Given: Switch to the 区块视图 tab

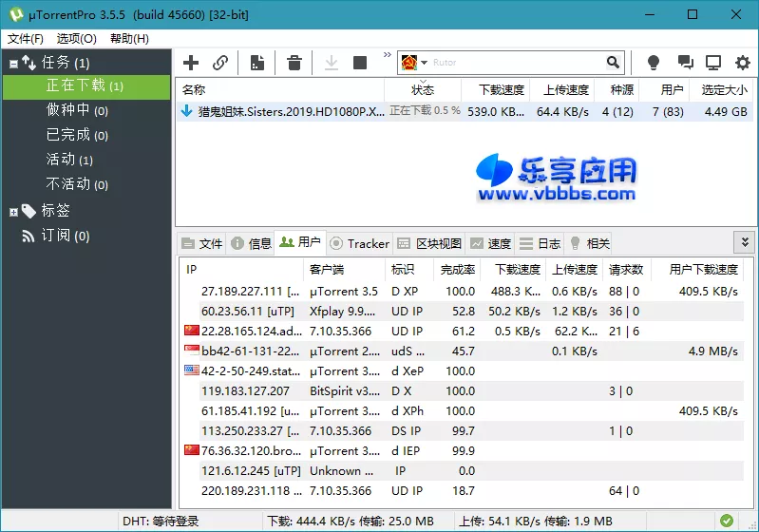Looking at the screenshot, I should (429, 243).
